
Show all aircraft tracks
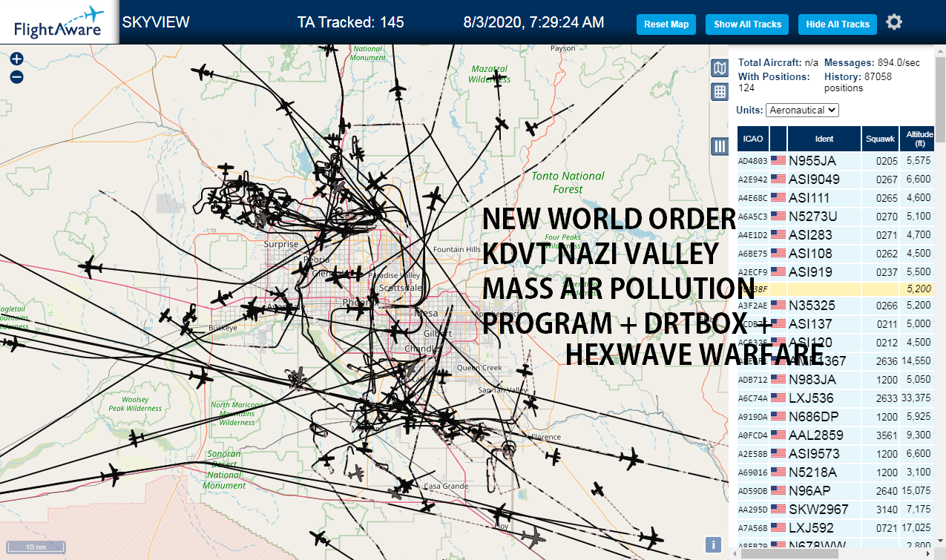tap(747, 24)
